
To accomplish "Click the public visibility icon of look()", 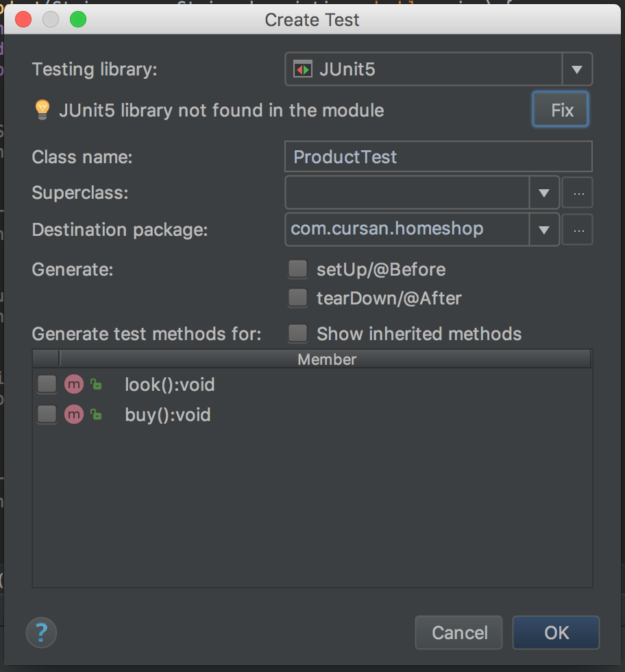I will (97, 385).
